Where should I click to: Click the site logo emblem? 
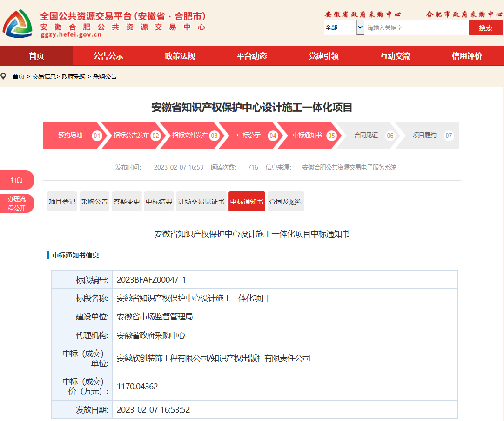tap(18, 24)
